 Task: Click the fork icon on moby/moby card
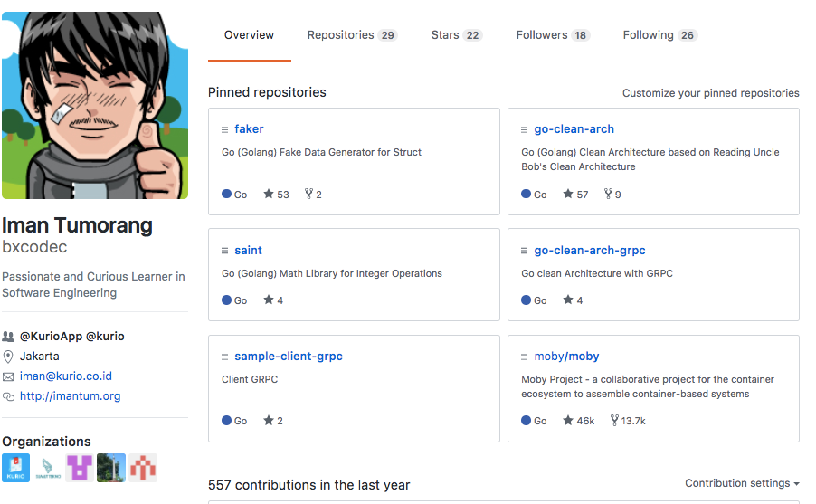click(x=614, y=421)
